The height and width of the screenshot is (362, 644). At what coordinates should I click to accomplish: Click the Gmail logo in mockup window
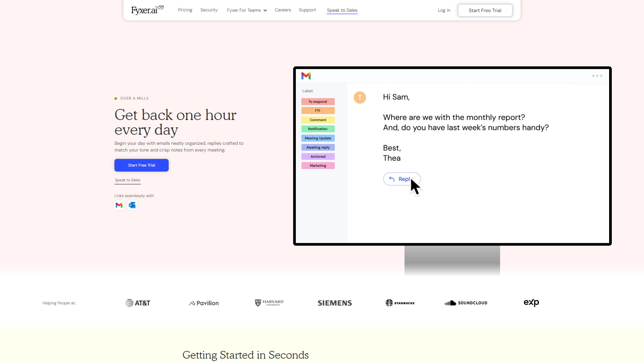pyautogui.click(x=306, y=76)
